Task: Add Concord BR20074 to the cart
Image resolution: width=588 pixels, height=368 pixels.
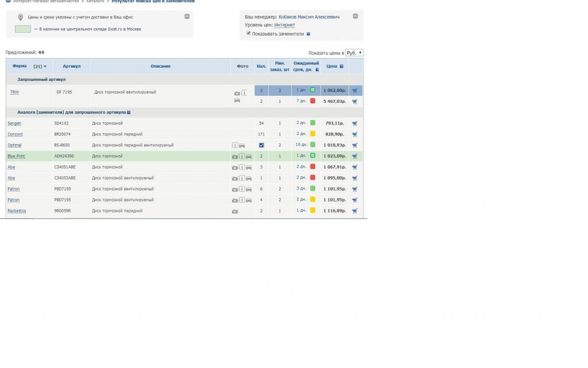Action: [x=355, y=134]
